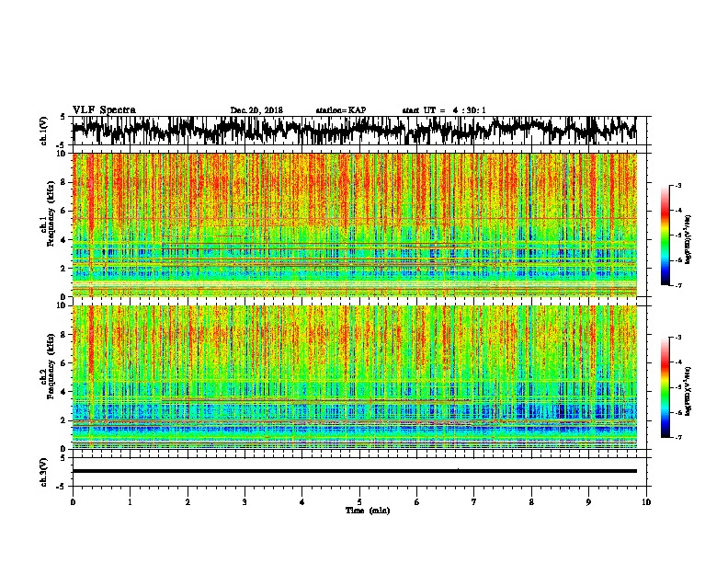Click the ch.1 "Frequency (kHz)" axis label
The image size is (728, 563).
click(x=51, y=213)
